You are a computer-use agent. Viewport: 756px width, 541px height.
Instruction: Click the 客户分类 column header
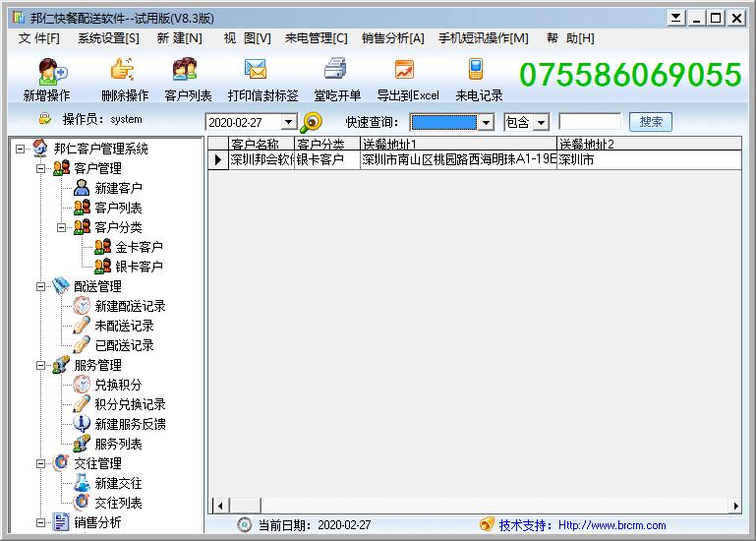pyautogui.click(x=327, y=144)
